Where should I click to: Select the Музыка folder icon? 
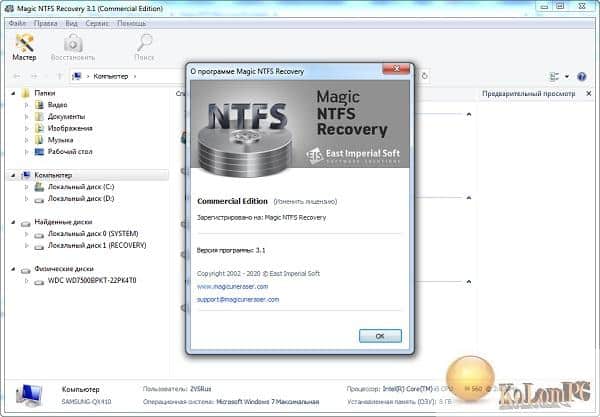pos(39,140)
